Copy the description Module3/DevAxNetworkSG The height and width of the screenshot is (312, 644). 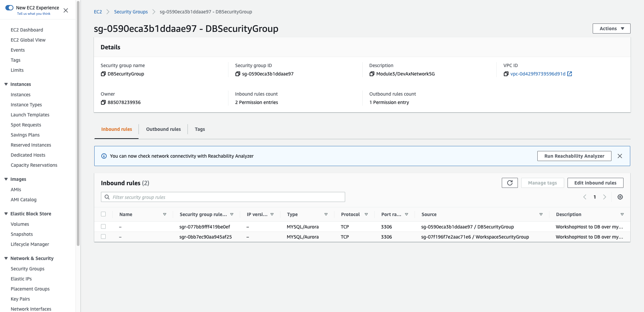pyautogui.click(x=372, y=74)
